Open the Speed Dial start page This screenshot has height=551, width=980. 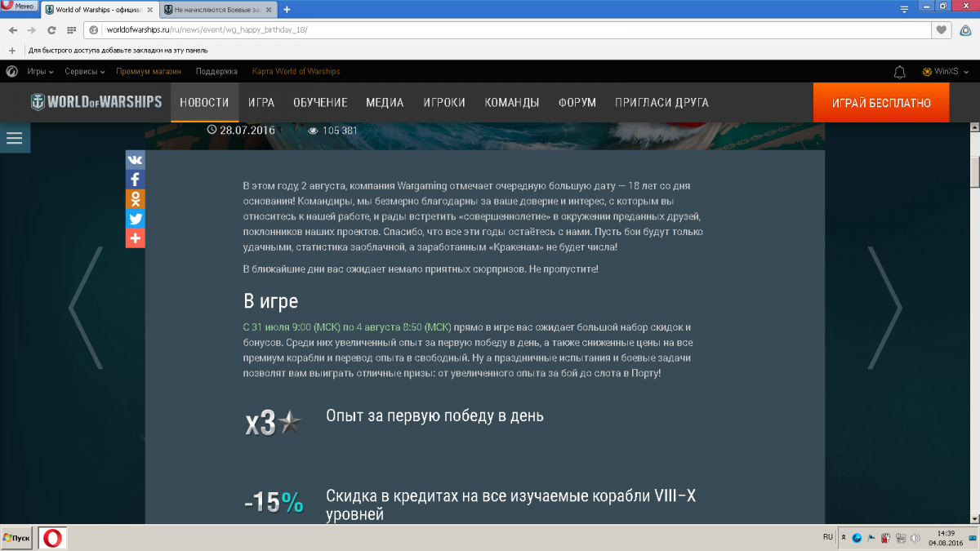click(x=72, y=30)
